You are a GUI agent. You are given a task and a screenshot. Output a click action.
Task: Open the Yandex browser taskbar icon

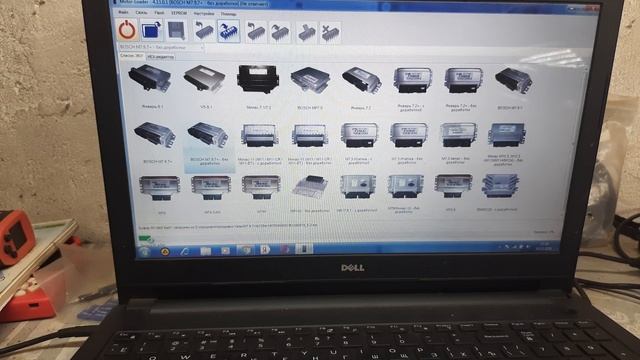264,249
